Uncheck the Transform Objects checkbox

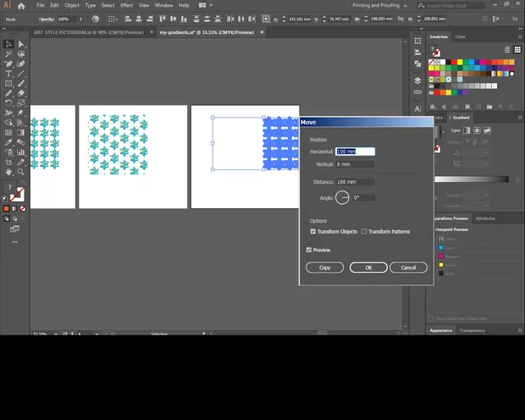pos(313,231)
